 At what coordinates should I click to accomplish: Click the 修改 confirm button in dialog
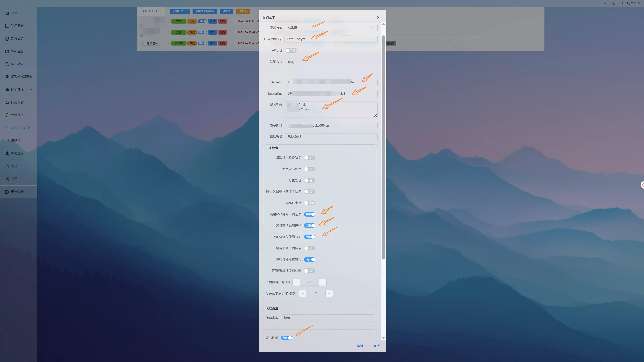coord(376,346)
